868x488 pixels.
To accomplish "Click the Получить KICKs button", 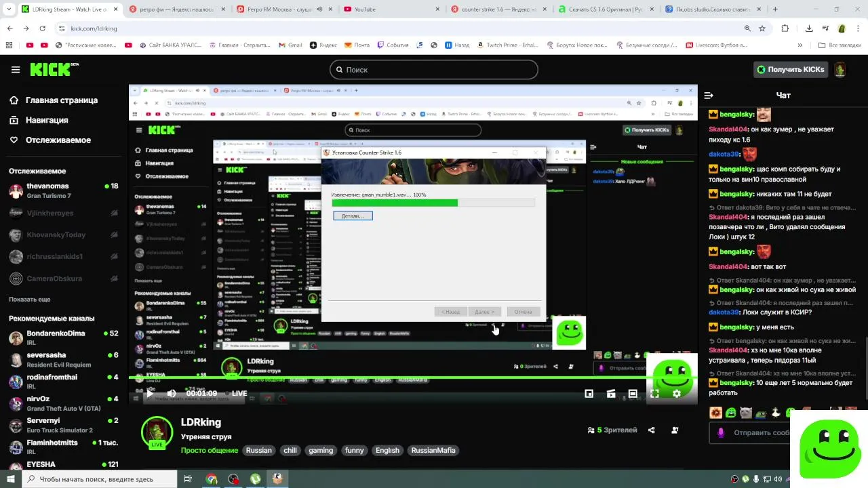I will (x=790, y=69).
